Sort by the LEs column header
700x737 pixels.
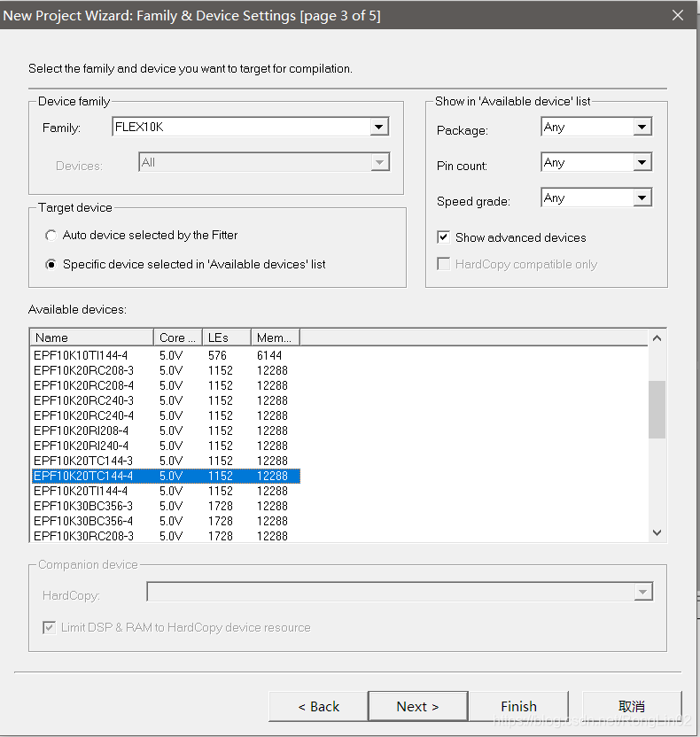[x=227, y=337]
